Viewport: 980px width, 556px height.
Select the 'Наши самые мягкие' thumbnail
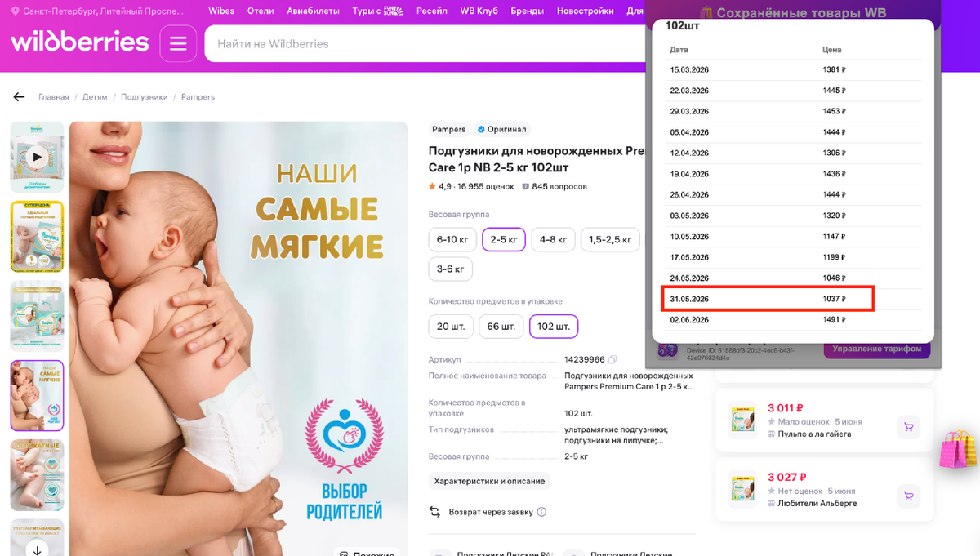click(x=37, y=395)
